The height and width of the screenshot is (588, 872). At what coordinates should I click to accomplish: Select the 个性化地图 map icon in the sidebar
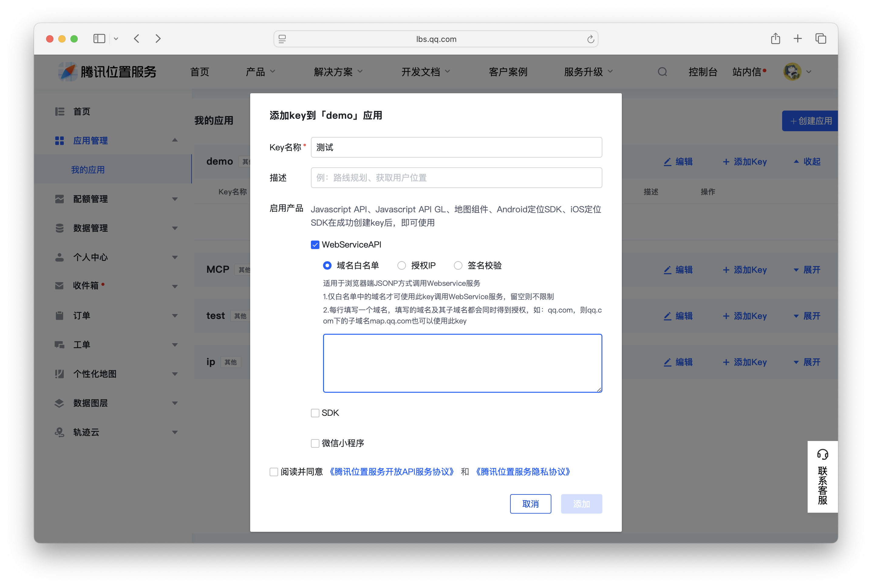click(59, 374)
